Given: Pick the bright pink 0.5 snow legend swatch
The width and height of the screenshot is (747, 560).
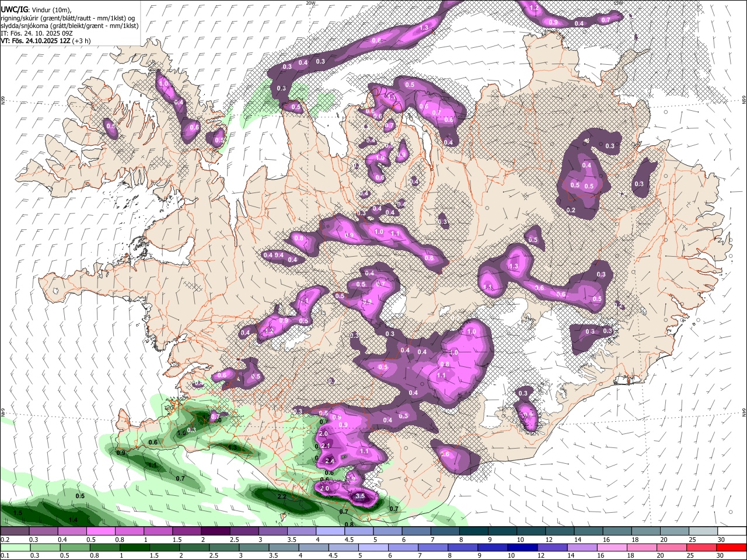Looking at the screenshot, I should coord(100,531).
